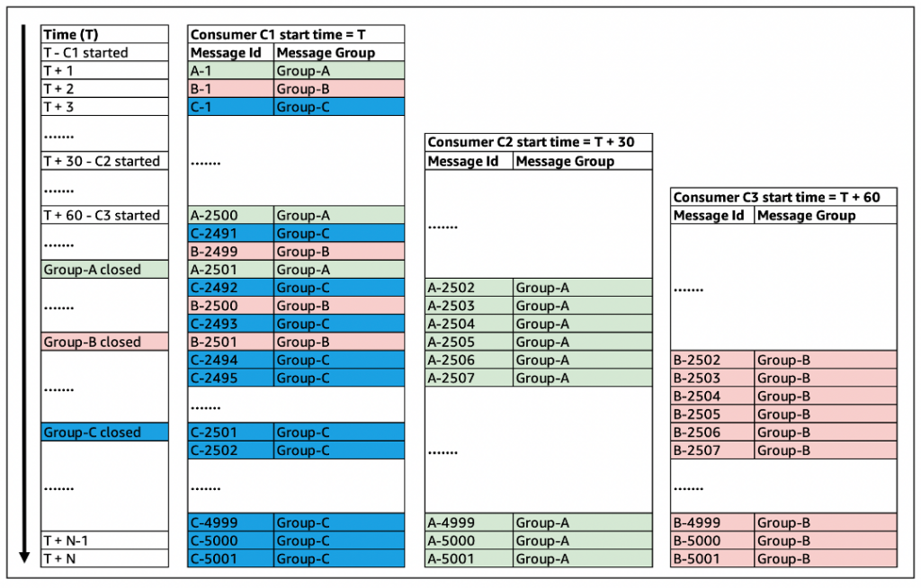
Task: Click the green A-1 message cell
Action: (x=225, y=70)
